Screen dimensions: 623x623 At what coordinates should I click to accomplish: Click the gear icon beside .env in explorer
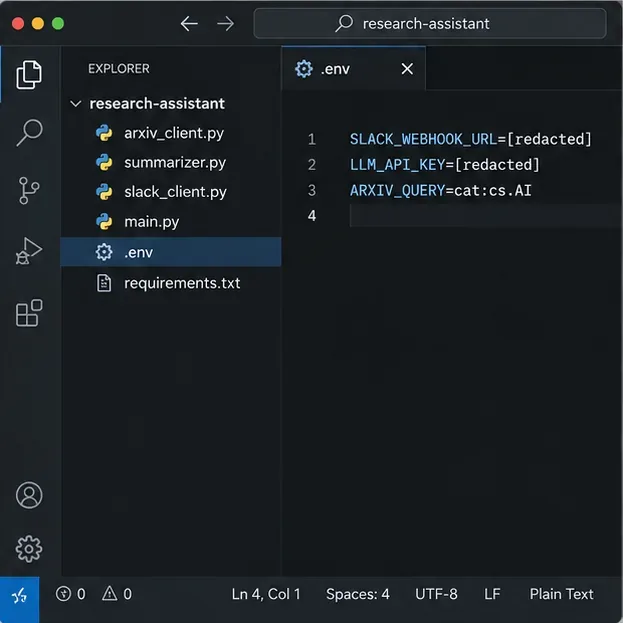pos(104,252)
